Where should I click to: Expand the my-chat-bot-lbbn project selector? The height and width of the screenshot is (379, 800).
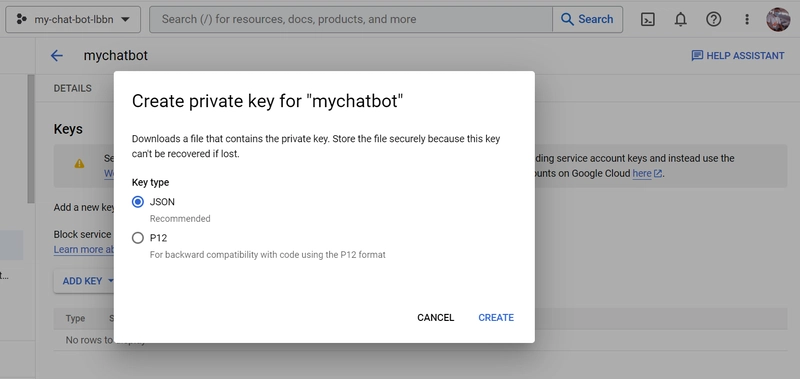point(73,19)
